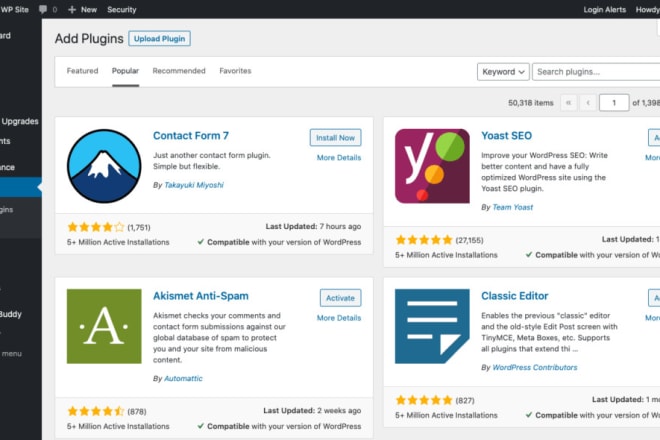Screen dimensions: 660x440
Task: Switch to the Popular tab
Action: point(125,71)
